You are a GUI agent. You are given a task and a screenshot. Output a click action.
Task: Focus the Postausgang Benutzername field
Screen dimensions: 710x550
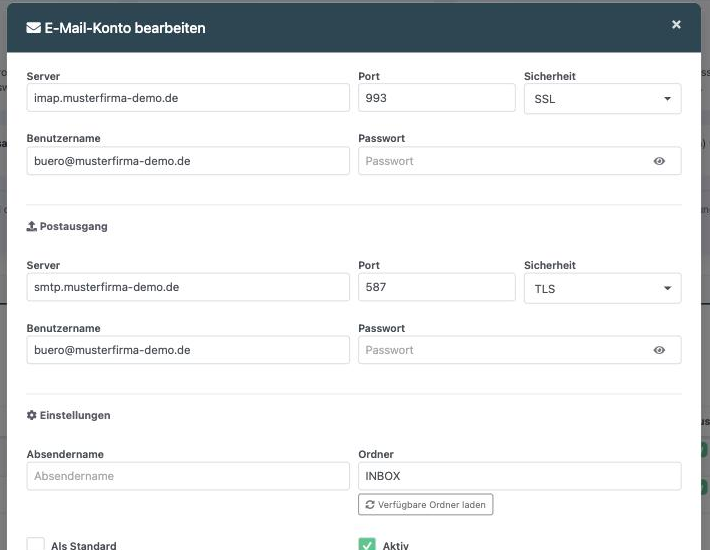click(188, 350)
